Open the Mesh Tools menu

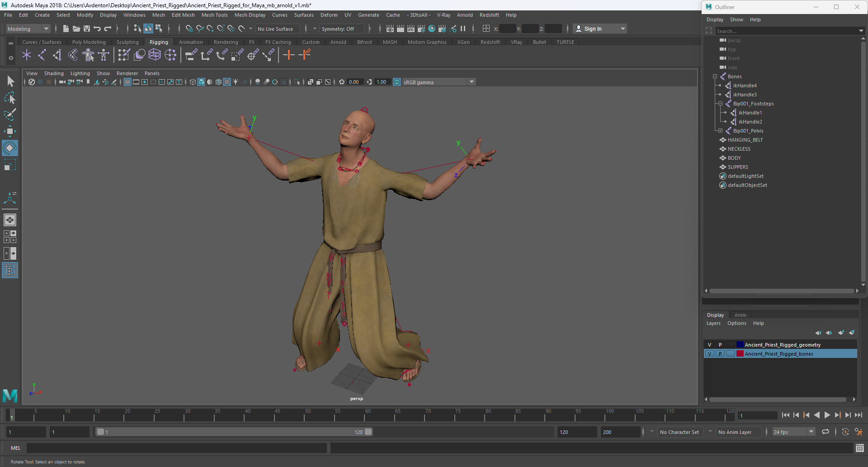click(214, 15)
